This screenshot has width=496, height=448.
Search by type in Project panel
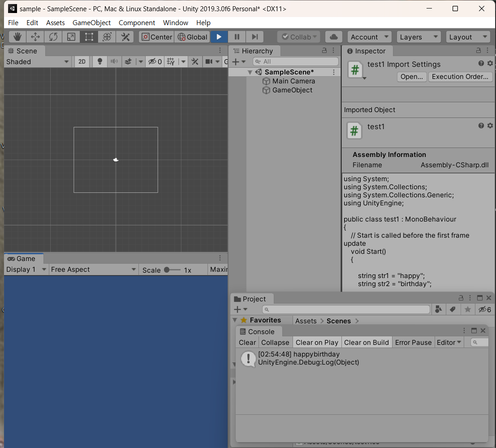tap(439, 309)
